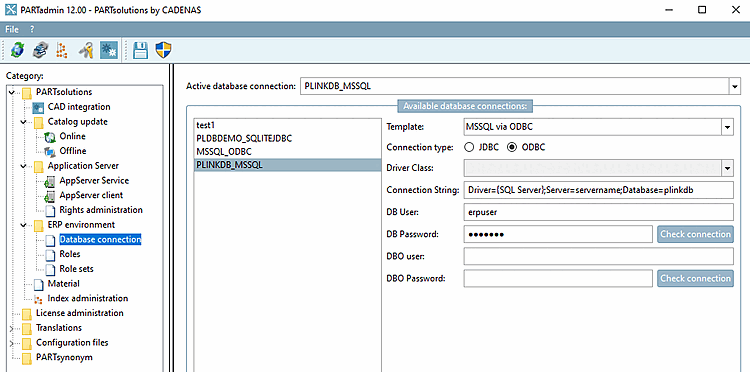The width and height of the screenshot is (750, 372).
Task: Click the globe update toolbar icon
Action: tap(18, 50)
